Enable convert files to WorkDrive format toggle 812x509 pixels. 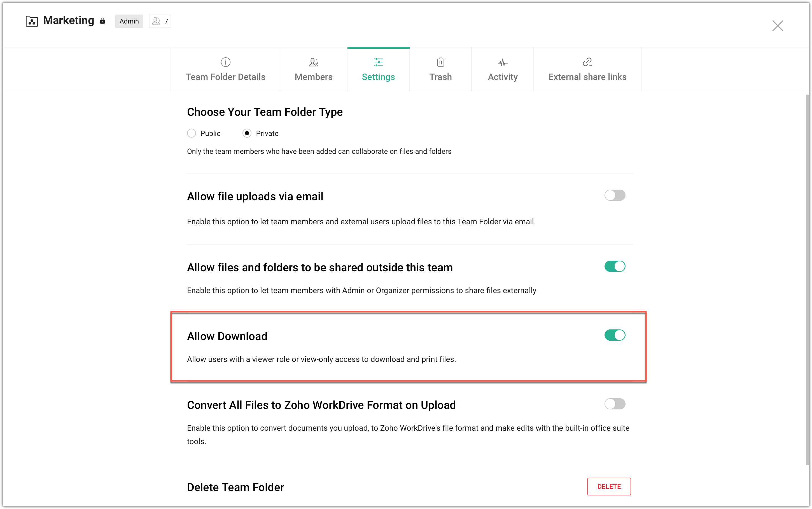[x=615, y=404]
